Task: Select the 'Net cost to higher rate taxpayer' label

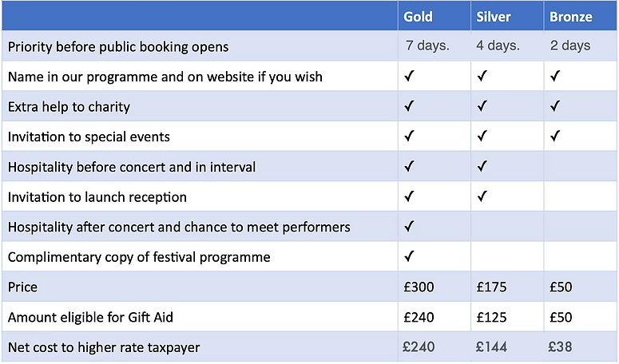Action: [x=105, y=347]
